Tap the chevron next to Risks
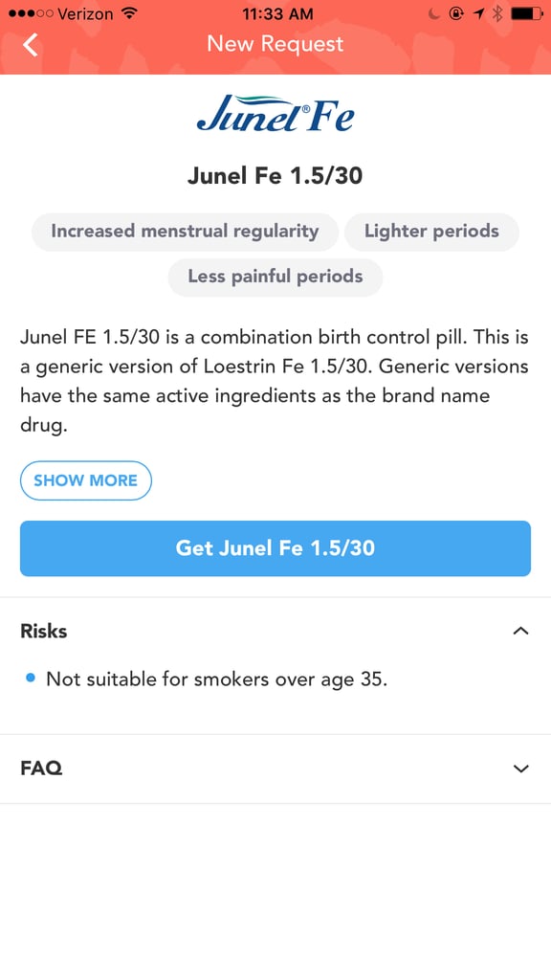 [520, 631]
